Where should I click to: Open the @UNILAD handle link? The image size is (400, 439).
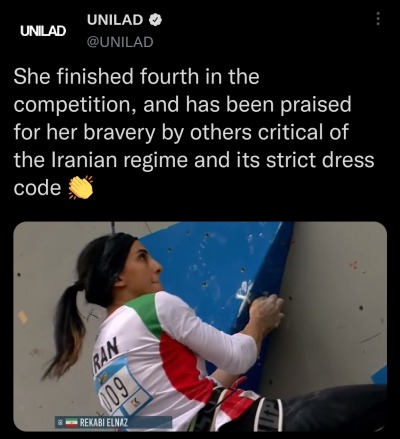tap(120, 42)
